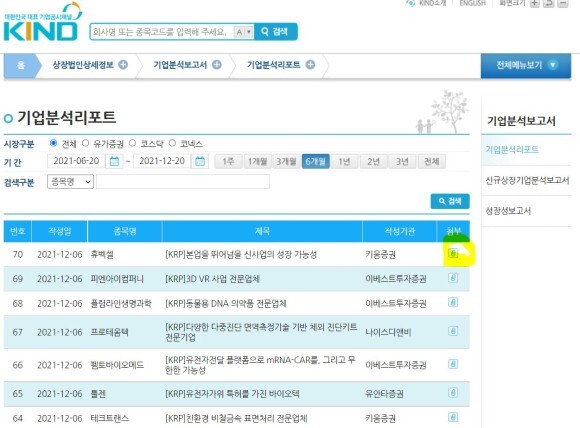
Task: Set period to 1주
Action: [228, 161]
